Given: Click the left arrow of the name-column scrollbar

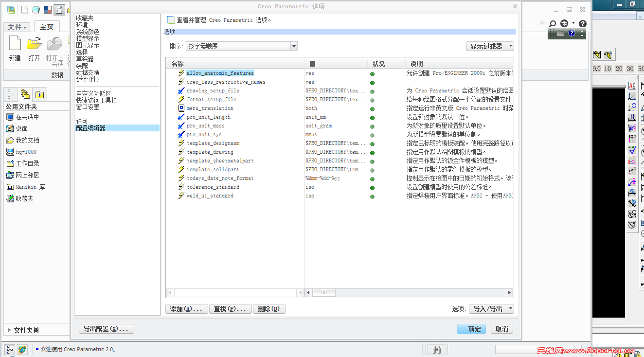Looking at the screenshot, I should point(170,293).
